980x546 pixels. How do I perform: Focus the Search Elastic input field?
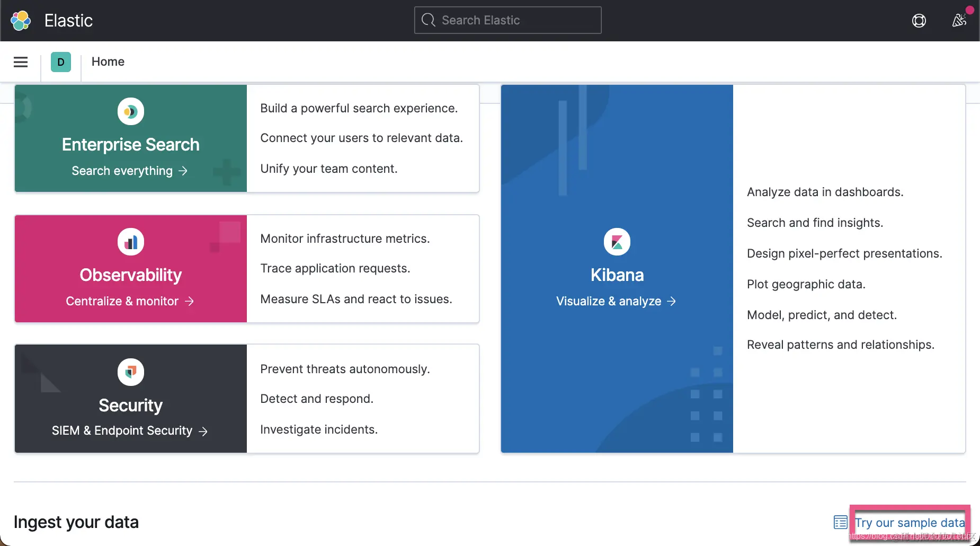click(507, 20)
